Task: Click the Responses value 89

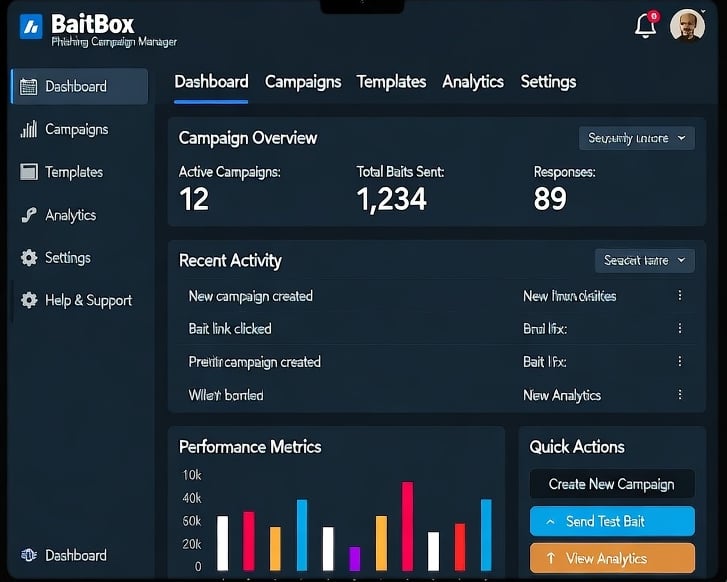Action: [x=550, y=199]
